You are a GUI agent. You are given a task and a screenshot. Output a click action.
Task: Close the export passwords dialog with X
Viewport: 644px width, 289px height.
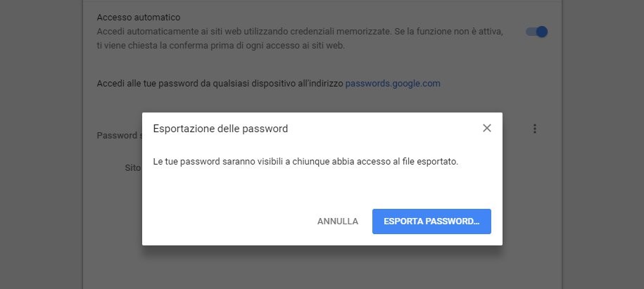486,128
